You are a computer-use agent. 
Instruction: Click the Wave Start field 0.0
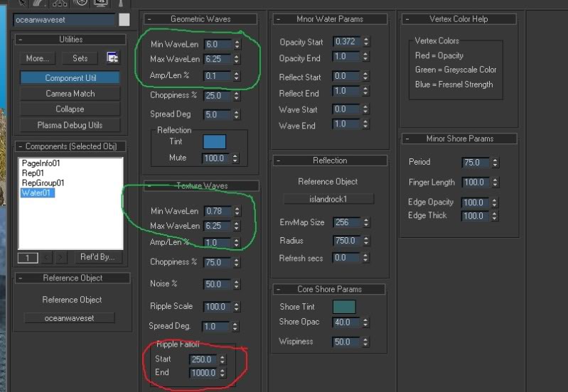coord(347,109)
